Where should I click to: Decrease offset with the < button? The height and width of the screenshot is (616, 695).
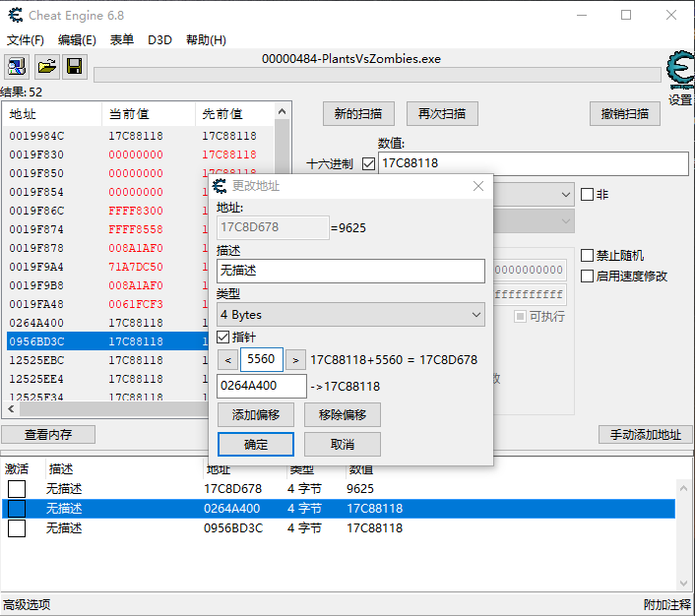point(227,360)
